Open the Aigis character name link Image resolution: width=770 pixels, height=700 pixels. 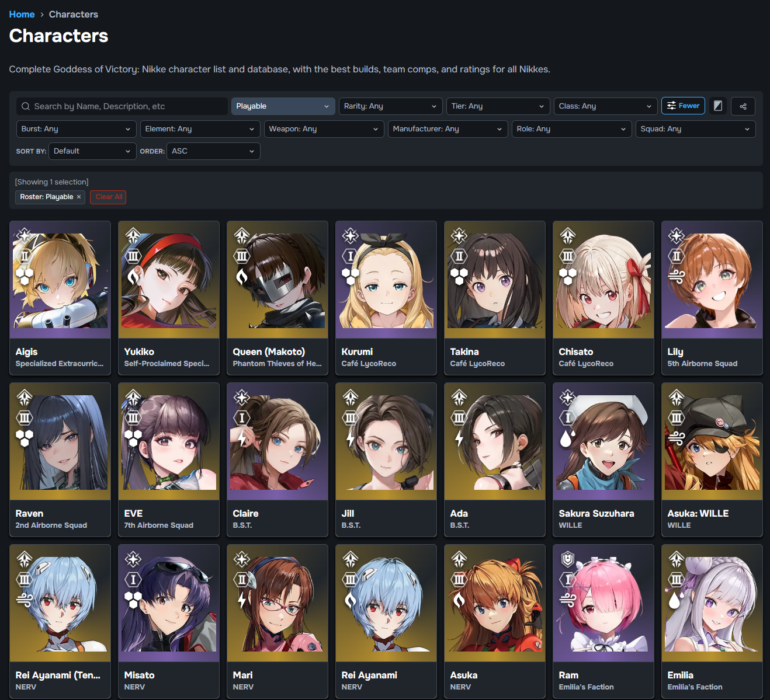pos(26,351)
